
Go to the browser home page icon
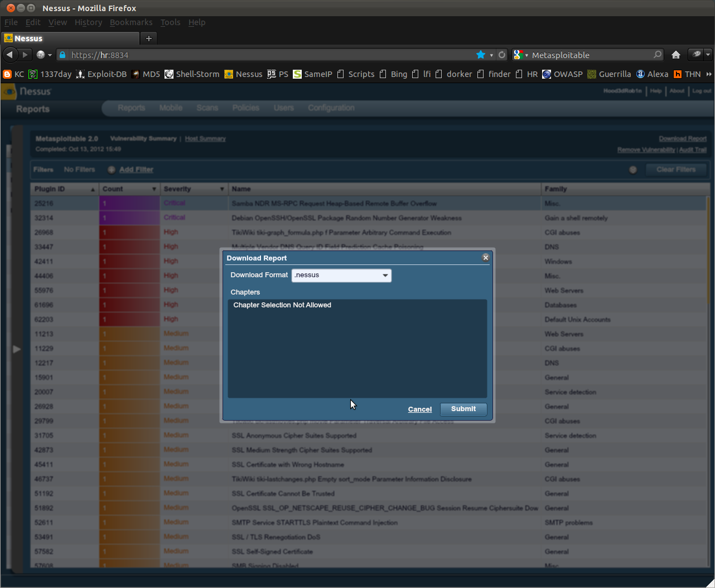[x=676, y=55]
